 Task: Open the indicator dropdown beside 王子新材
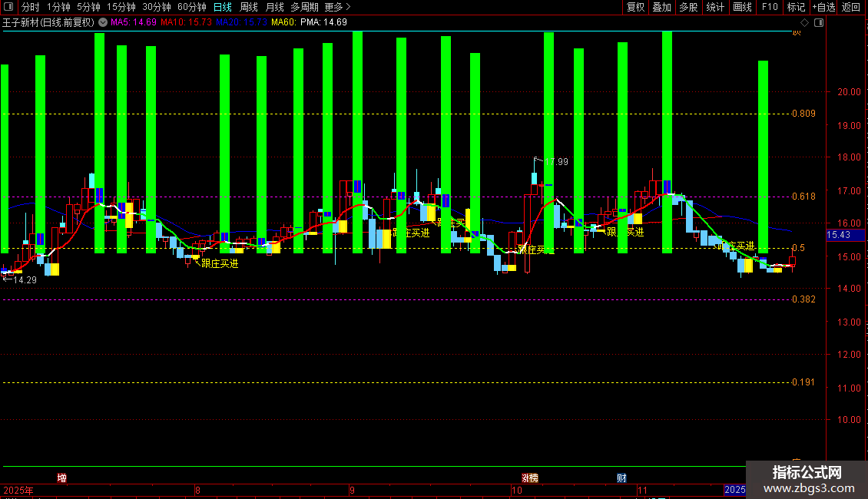pyautogui.click(x=103, y=22)
